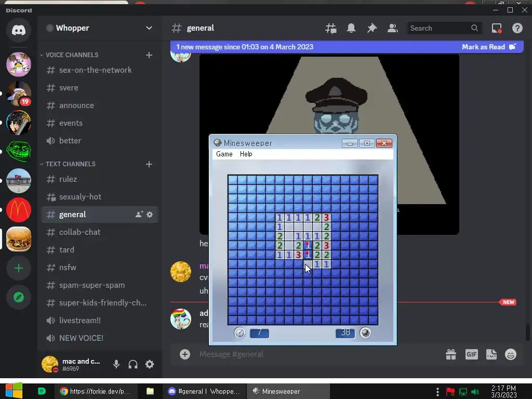Select the announce channel
The image size is (532, 399).
(x=100, y=105)
